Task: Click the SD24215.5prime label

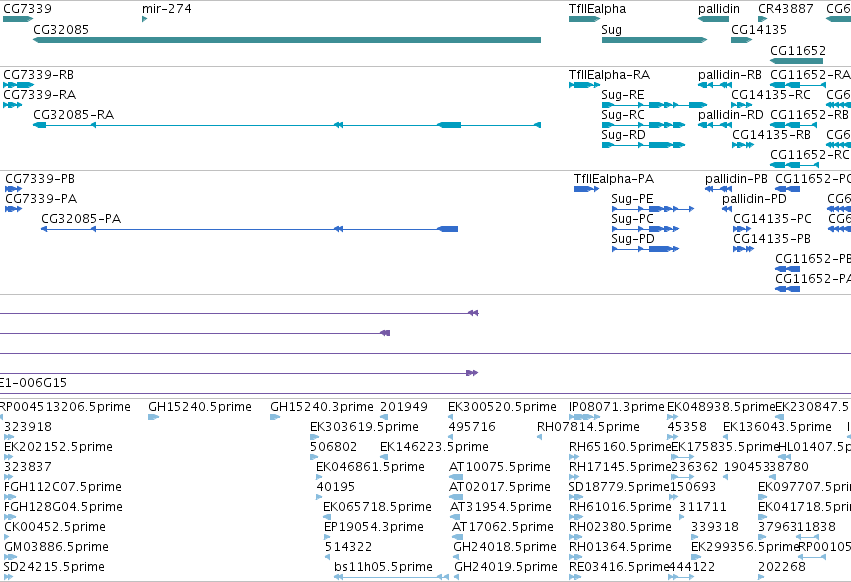Action: 54,567
